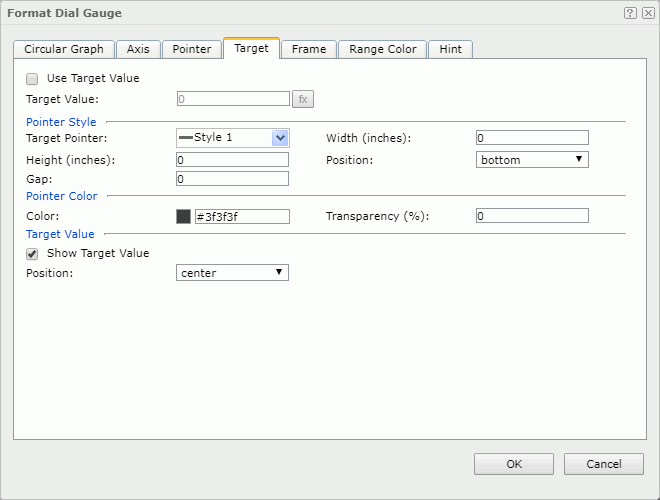Open the help question mark icon
The image size is (660, 500).
pyautogui.click(x=630, y=13)
